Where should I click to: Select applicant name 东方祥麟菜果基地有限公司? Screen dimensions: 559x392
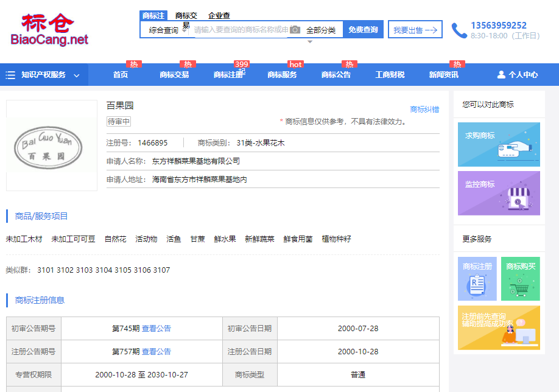pyautogui.click(x=195, y=161)
